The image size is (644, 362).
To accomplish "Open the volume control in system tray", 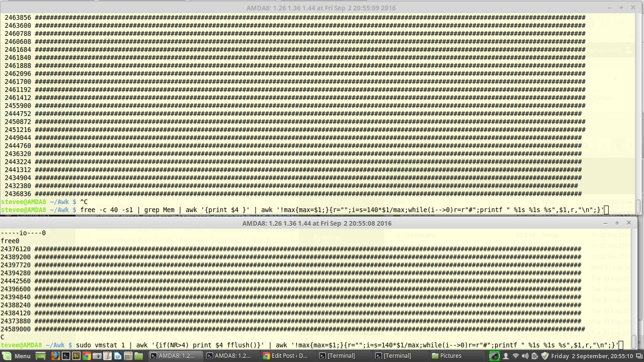I will (x=525, y=356).
